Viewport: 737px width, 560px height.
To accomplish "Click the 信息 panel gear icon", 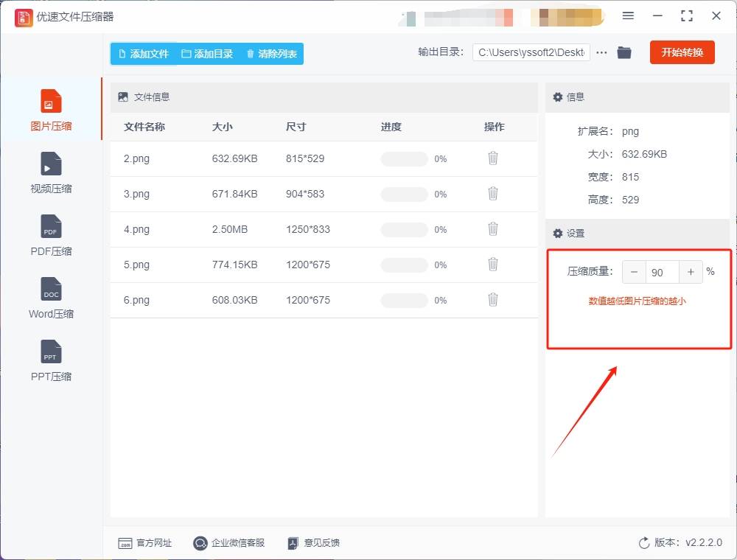I will [x=557, y=97].
